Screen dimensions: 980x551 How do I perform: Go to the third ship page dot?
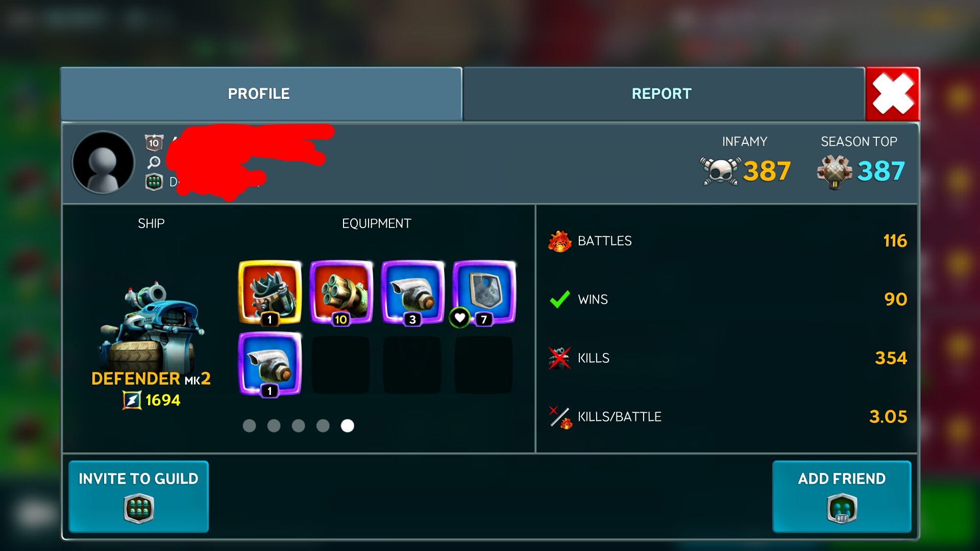tap(298, 425)
